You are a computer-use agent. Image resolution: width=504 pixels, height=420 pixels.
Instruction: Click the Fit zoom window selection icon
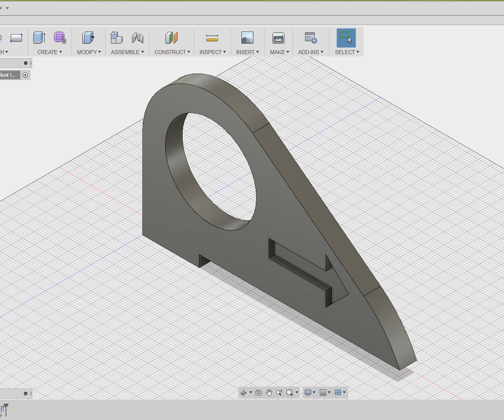290,393
